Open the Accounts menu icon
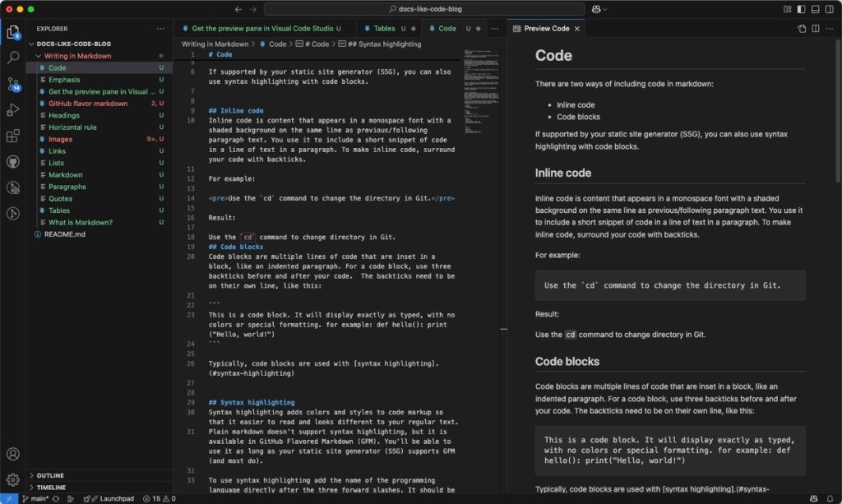Viewport: 842px width, 504px height. coord(13,454)
